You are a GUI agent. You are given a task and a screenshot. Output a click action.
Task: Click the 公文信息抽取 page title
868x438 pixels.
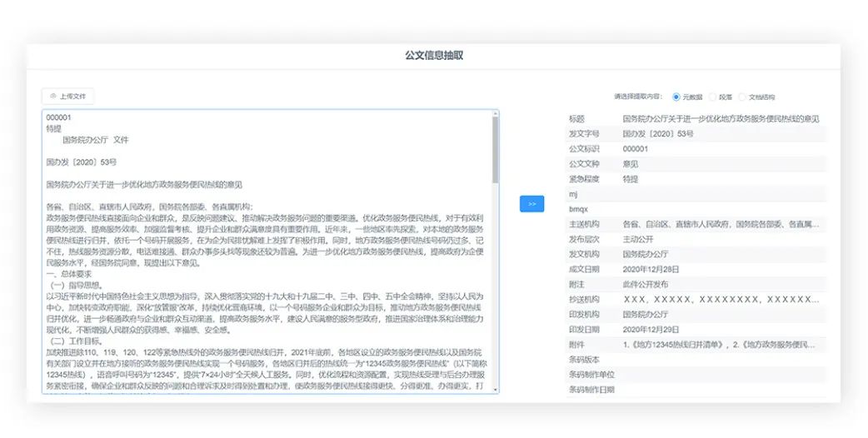pos(433,56)
